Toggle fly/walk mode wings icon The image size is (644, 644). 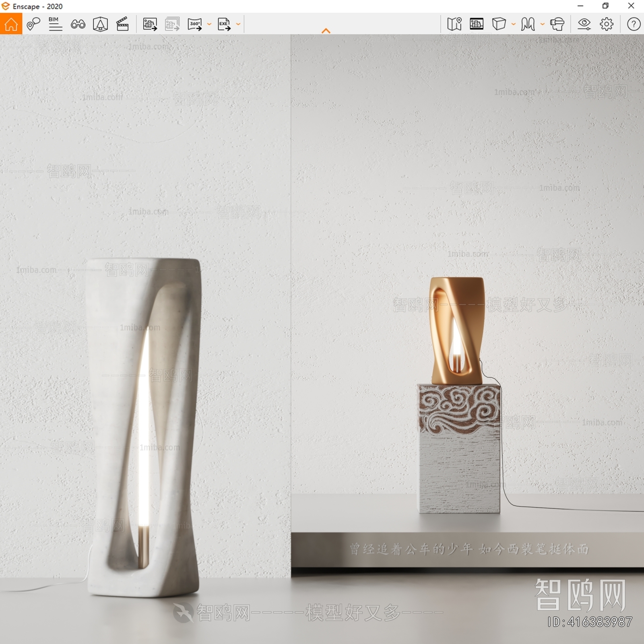coord(528,24)
